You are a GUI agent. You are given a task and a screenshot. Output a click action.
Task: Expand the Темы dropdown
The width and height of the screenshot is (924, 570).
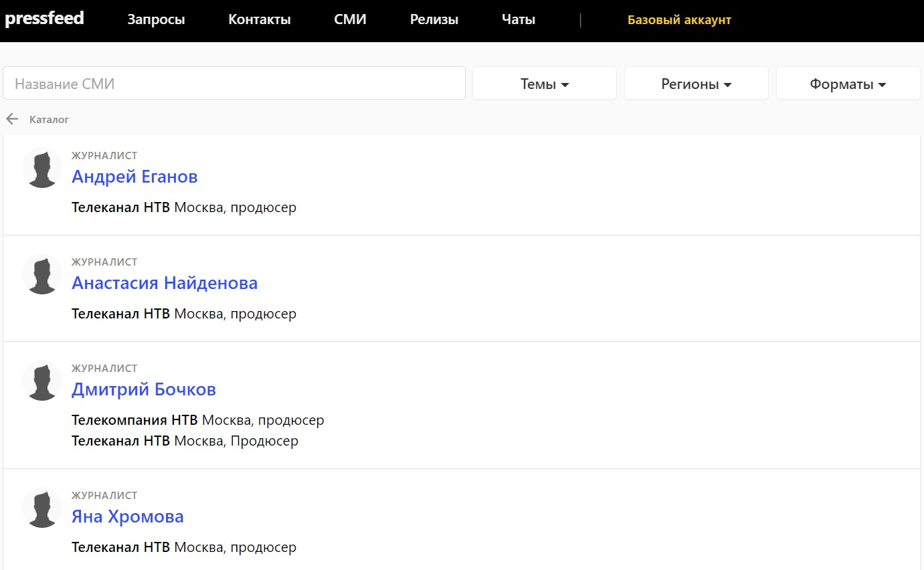coord(545,84)
